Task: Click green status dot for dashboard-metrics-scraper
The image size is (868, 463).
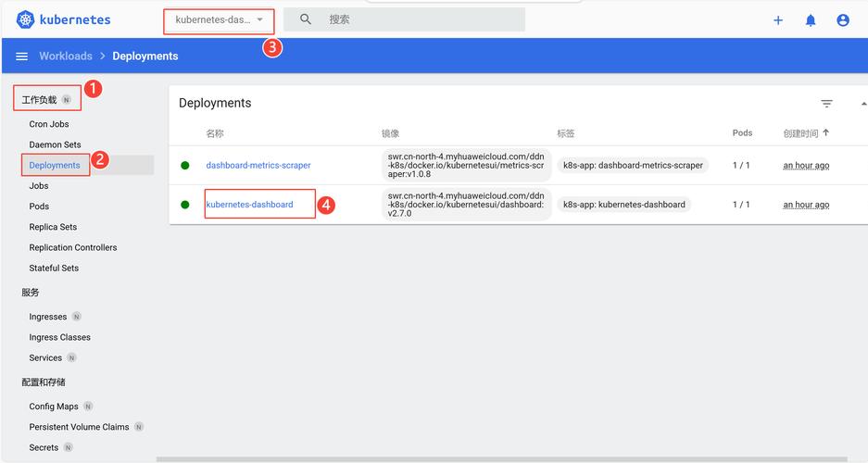Action: 185,166
